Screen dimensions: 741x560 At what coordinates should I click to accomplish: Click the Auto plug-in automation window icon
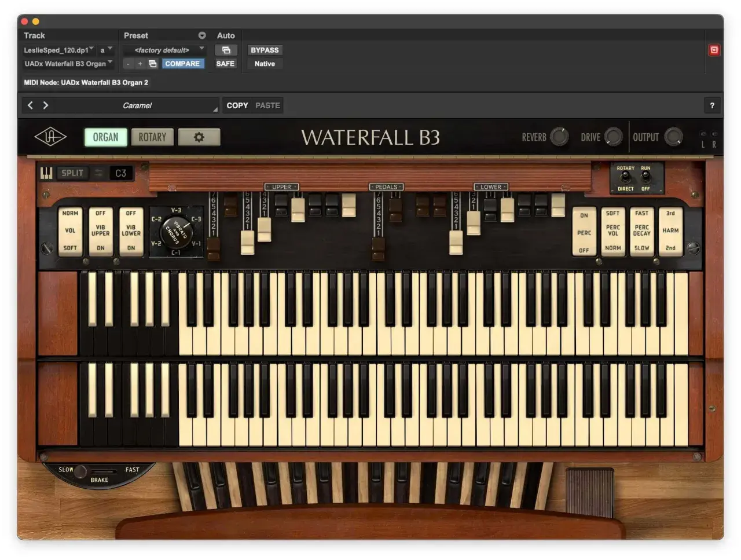[226, 50]
